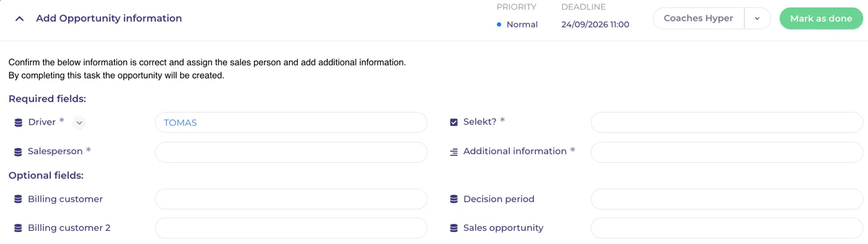This screenshot has height=244, width=868.
Task: Click the Normal priority value
Action: (522, 25)
